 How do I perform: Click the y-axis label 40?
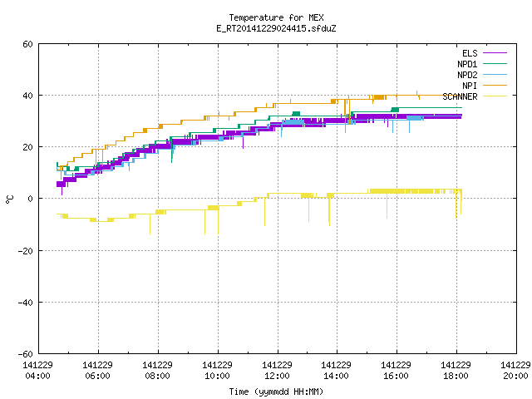click(x=27, y=96)
